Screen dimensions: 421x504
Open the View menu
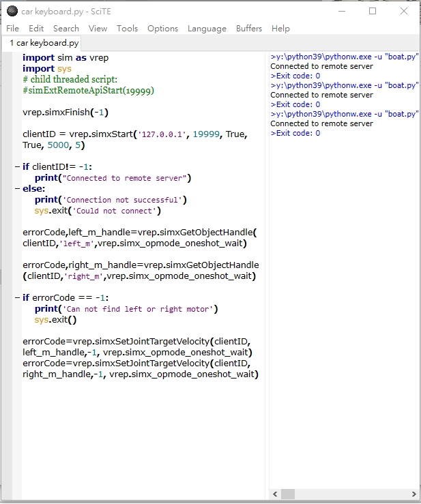(98, 29)
